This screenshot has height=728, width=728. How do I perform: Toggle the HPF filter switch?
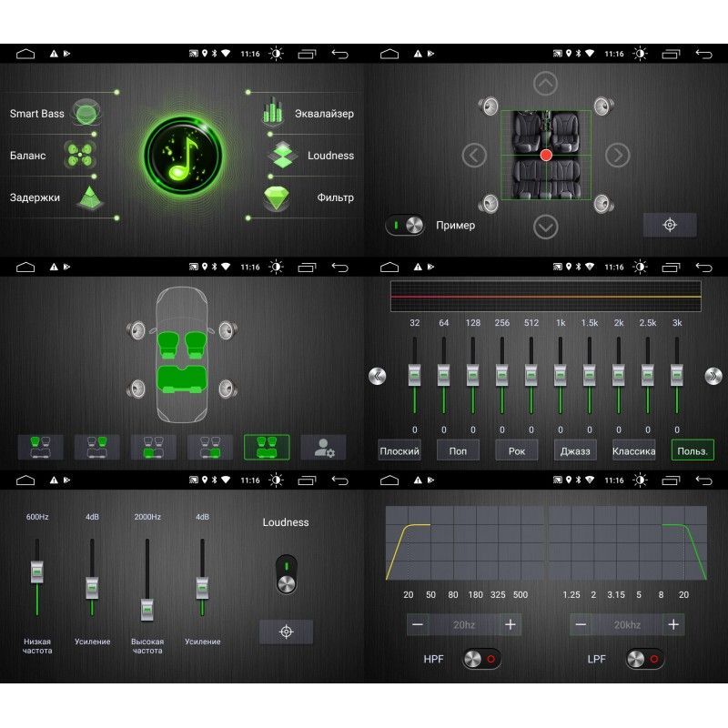(x=481, y=659)
